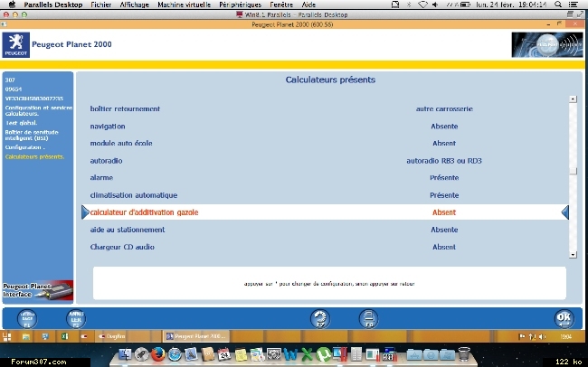Click the Annuler F2 round button
This screenshot has height=367, width=588.
tap(76, 319)
